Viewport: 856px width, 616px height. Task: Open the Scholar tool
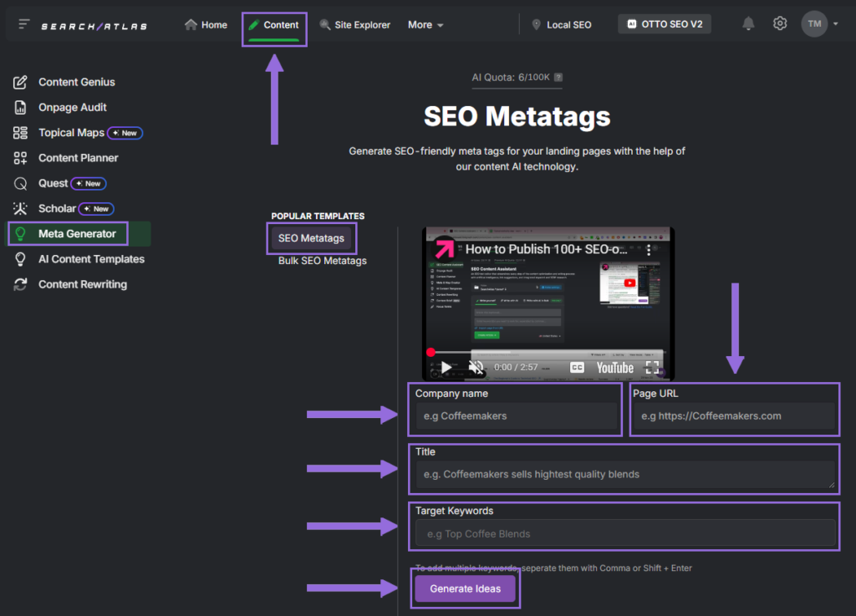click(x=57, y=208)
